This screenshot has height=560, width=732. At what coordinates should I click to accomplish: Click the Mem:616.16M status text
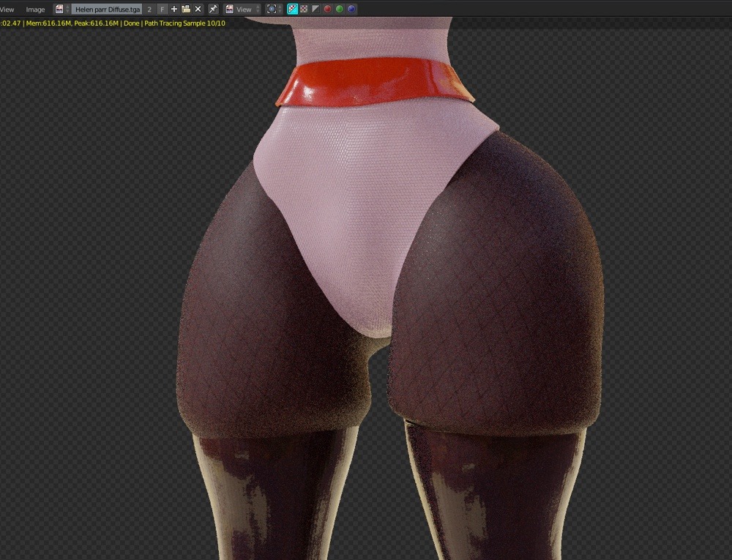point(48,23)
